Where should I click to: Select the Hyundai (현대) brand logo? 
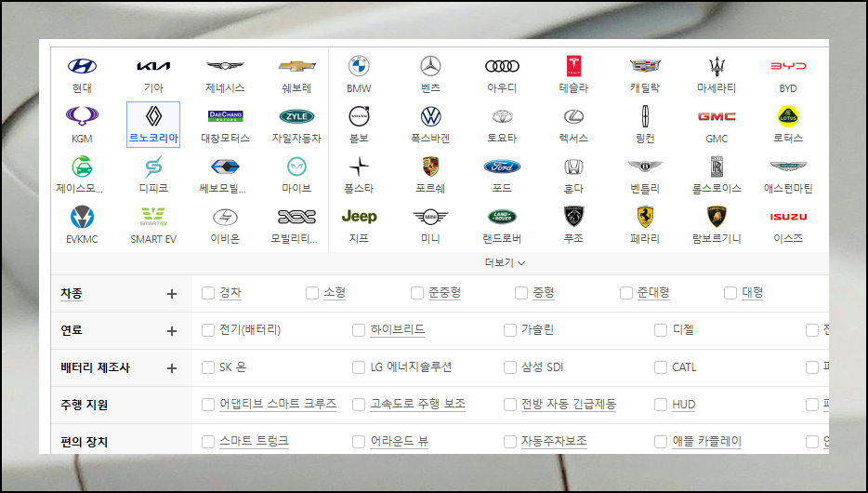tap(82, 66)
